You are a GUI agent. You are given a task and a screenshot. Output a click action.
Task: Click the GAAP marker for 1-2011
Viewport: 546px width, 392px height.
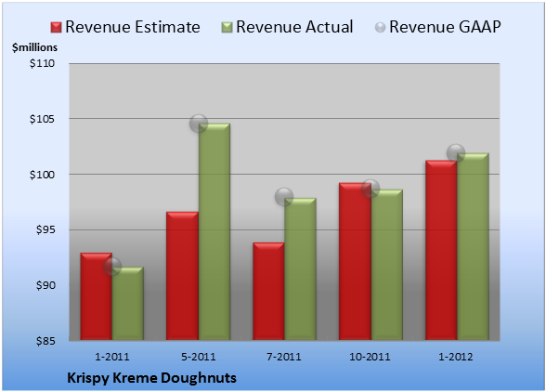tap(112, 267)
